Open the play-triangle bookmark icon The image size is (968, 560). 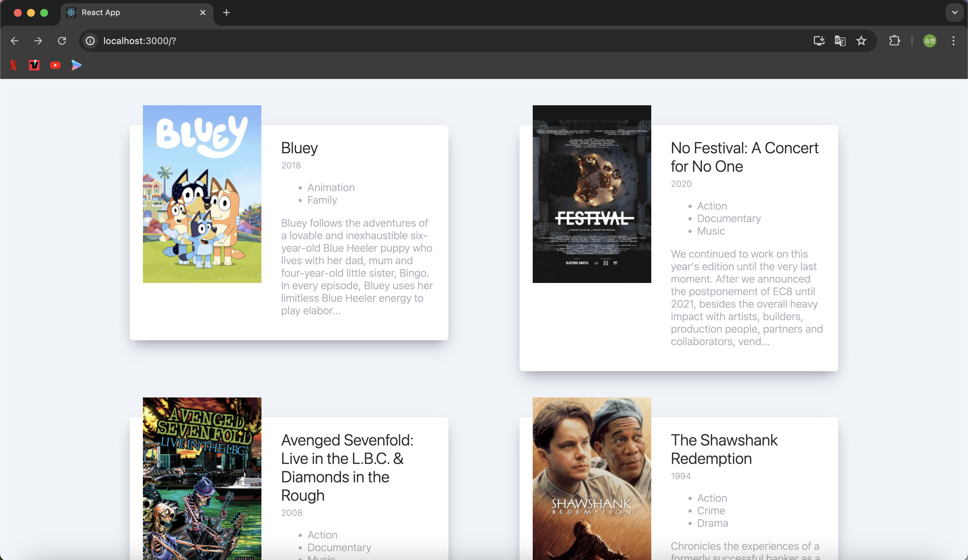click(x=76, y=65)
